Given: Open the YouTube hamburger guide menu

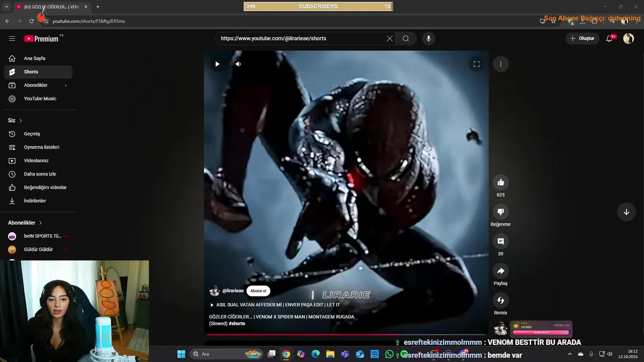Looking at the screenshot, I should pyautogui.click(x=12, y=38).
